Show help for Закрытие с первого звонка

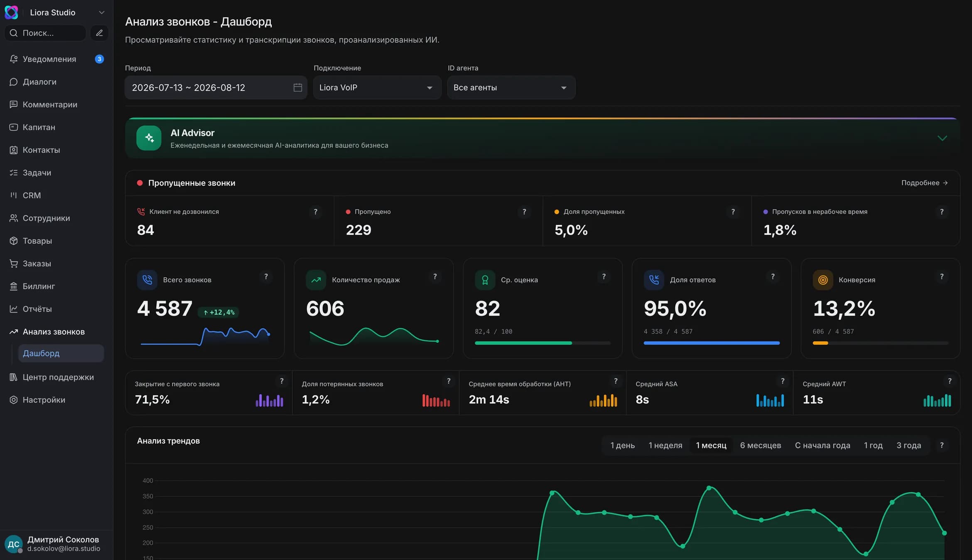point(282,381)
